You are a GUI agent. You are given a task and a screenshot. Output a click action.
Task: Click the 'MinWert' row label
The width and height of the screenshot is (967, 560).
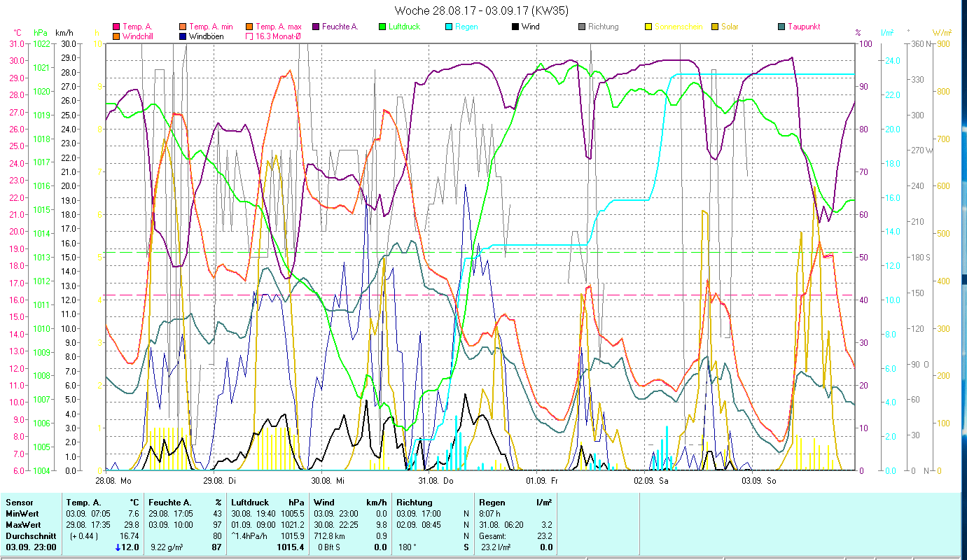(x=21, y=514)
